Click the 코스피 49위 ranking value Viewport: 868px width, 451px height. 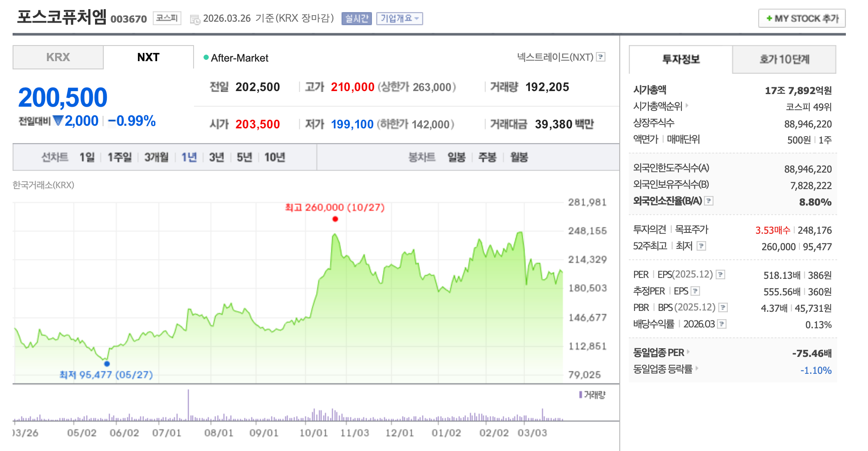pos(809,107)
